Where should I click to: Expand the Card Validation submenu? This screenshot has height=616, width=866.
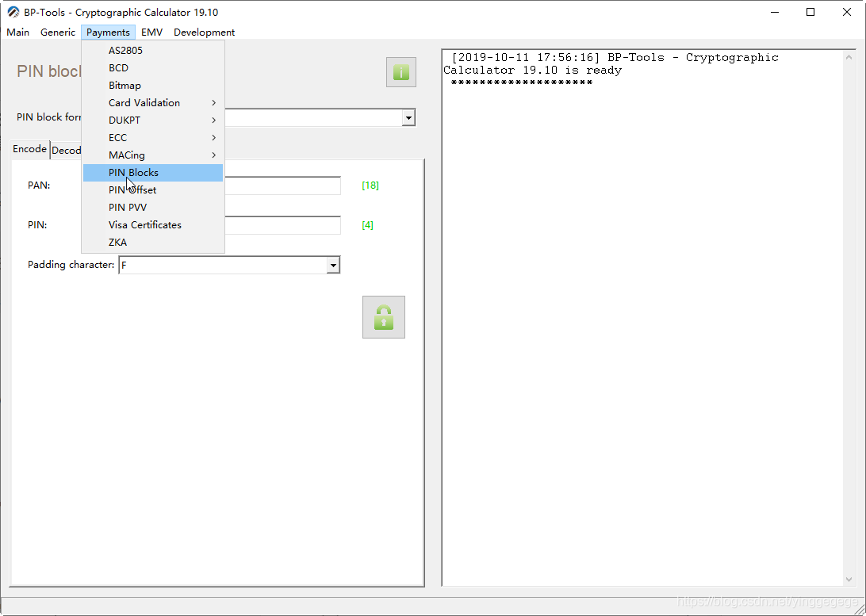pos(153,103)
